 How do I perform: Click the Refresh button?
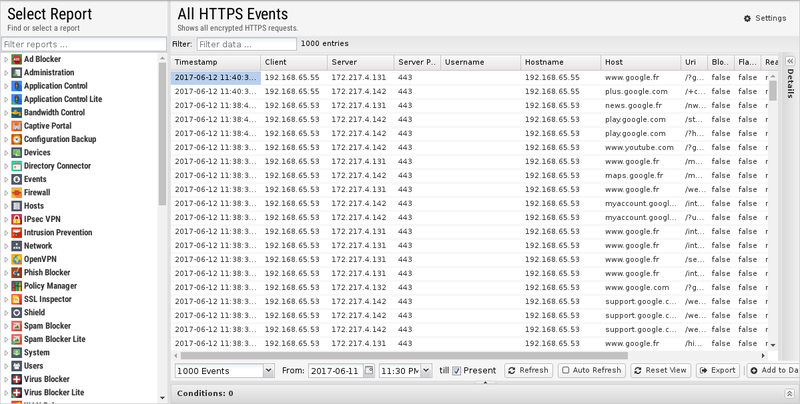pos(527,370)
